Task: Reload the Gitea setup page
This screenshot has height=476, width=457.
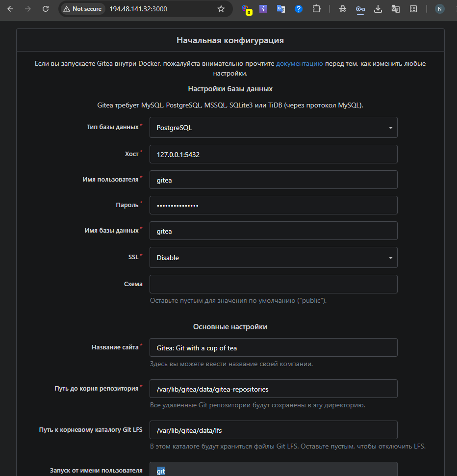Action: pyautogui.click(x=46, y=9)
